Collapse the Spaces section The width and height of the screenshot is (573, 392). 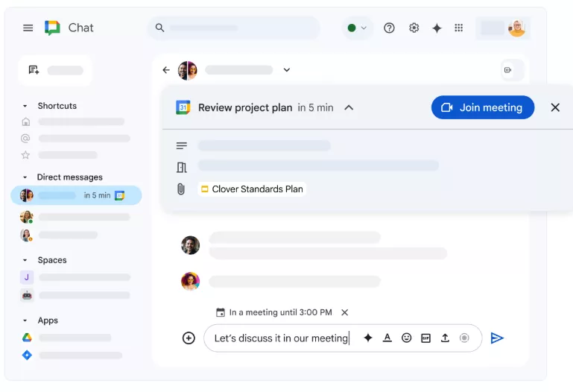pyautogui.click(x=25, y=260)
